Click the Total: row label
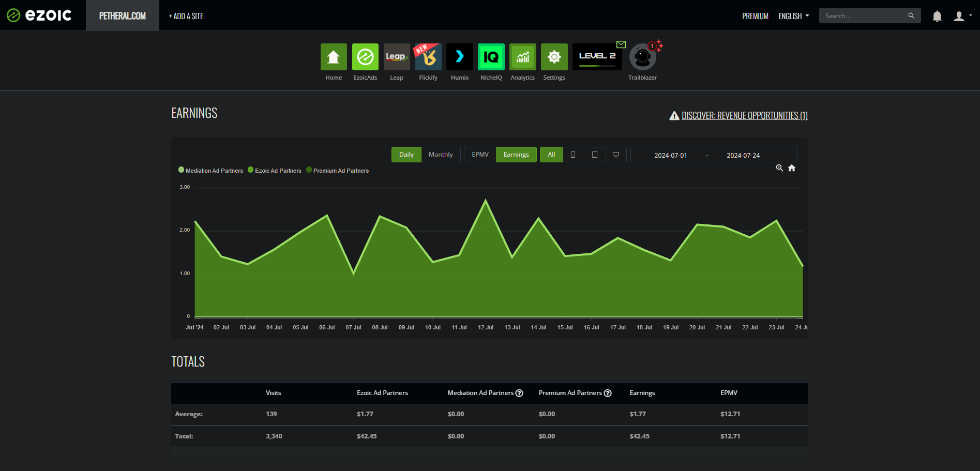 coord(184,436)
